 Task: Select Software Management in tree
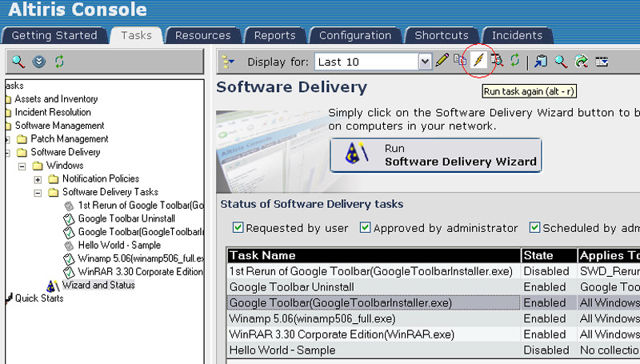tap(59, 126)
